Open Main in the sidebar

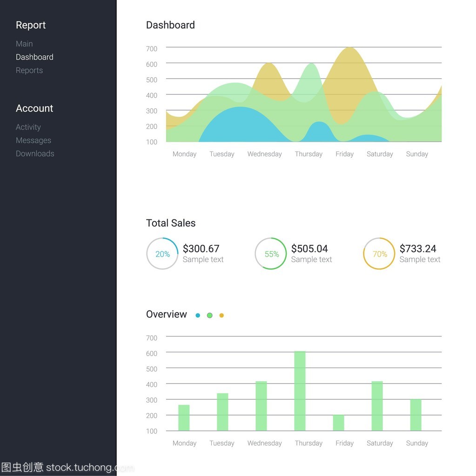tap(24, 44)
